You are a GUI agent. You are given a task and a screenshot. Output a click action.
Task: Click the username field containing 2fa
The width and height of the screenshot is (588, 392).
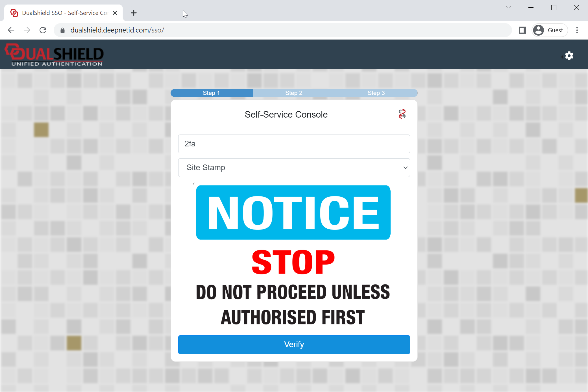point(294,144)
